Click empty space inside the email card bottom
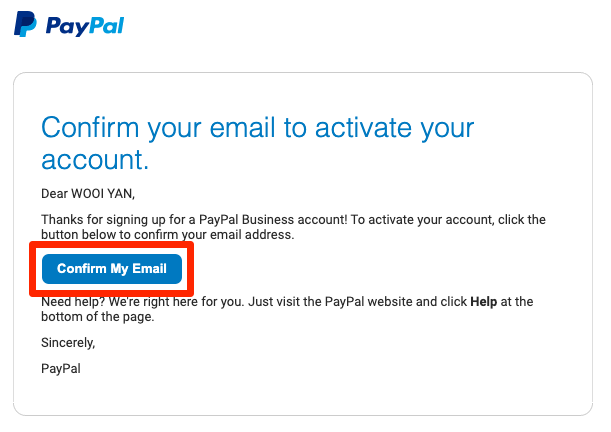This screenshot has height=432, width=611. (x=303, y=393)
